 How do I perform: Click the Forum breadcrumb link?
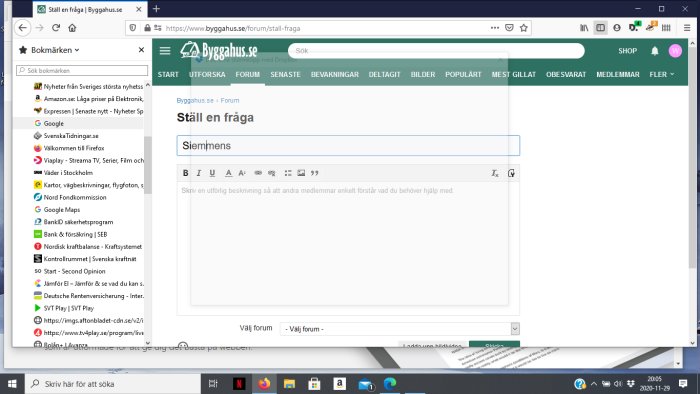pyautogui.click(x=230, y=100)
